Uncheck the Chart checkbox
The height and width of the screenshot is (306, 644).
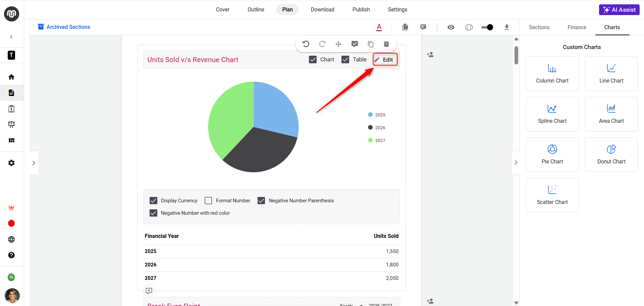pyautogui.click(x=313, y=59)
